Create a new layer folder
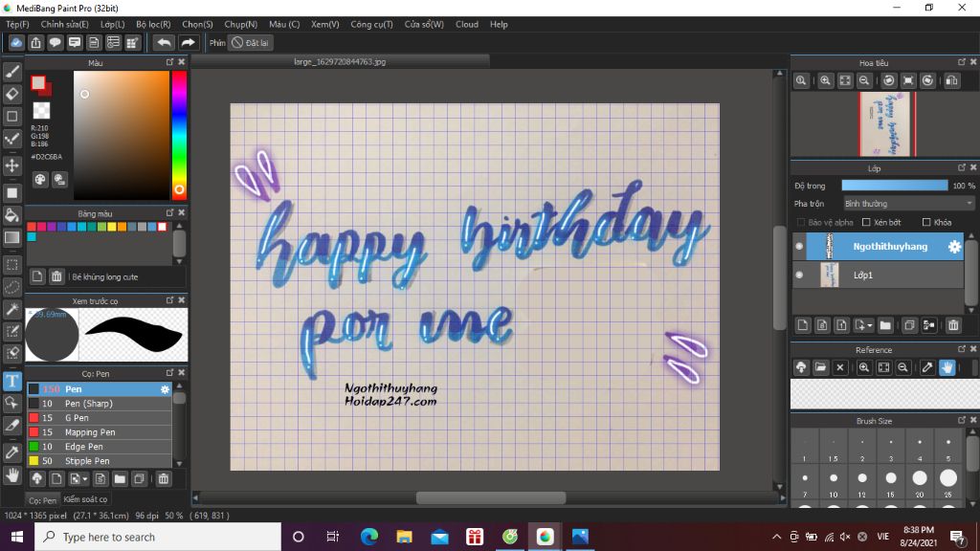The width and height of the screenshot is (980, 551). pyautogui.click(x=885, y=325)
